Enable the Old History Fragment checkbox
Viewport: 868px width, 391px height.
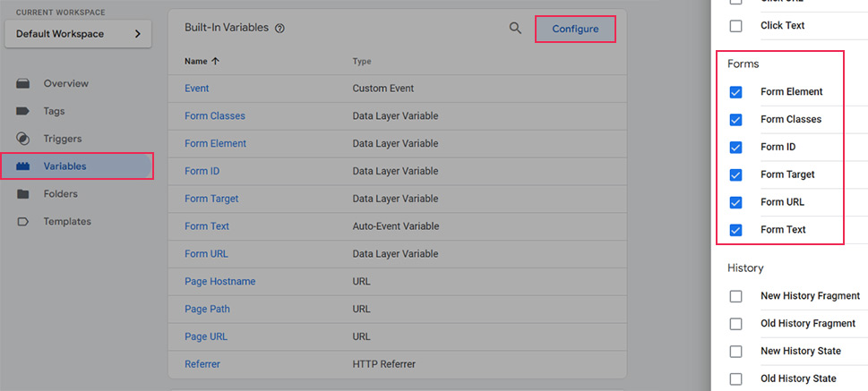735,324
